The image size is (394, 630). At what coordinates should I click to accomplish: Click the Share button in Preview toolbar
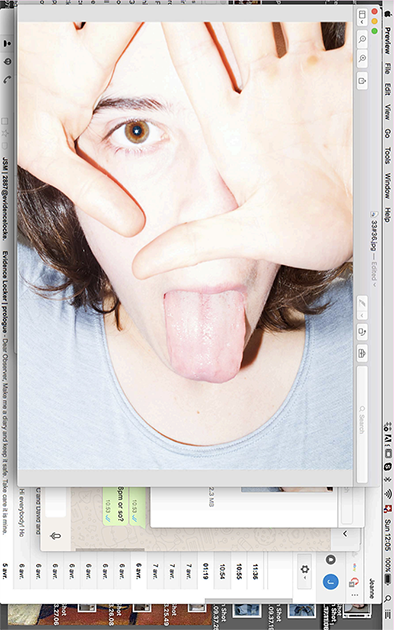coord(362,81)
